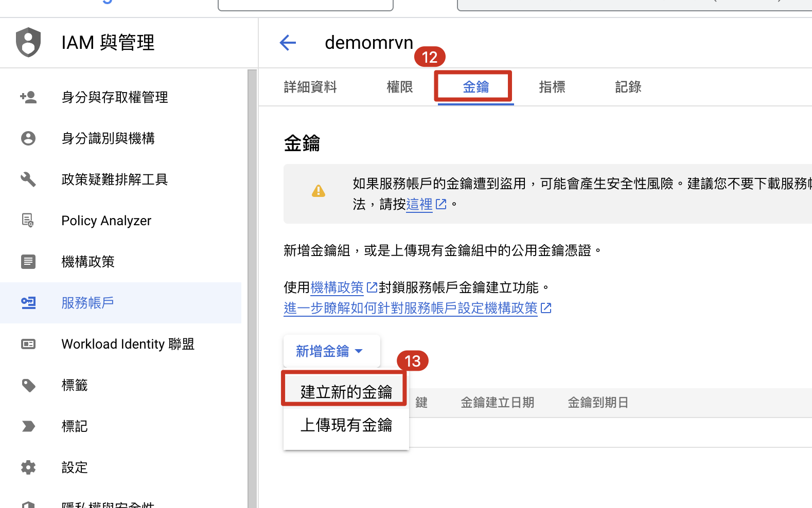Open the 指標 tab

click(x=552, y=87)
